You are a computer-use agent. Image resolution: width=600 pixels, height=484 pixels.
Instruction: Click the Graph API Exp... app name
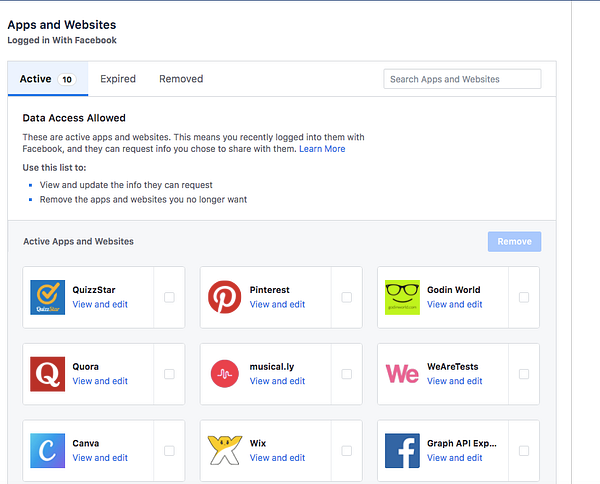[x=462, y=443]
